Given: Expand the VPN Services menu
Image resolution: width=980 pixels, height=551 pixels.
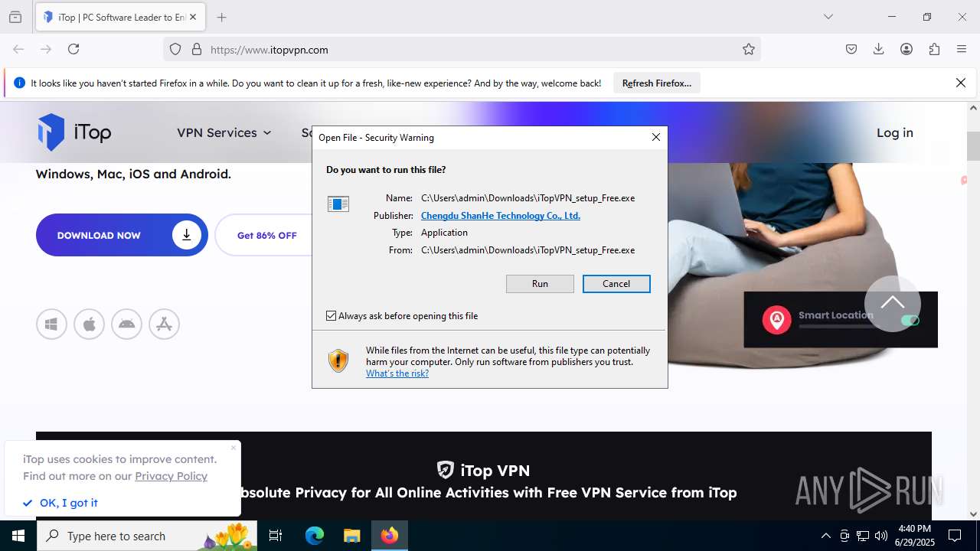Looking at the screenshot, I should [224, 132].
